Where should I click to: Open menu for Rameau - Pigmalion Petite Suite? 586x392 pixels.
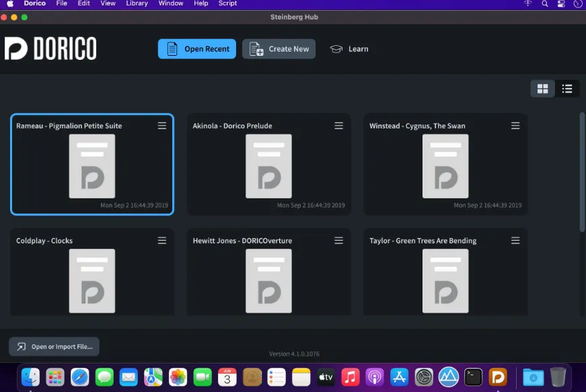162,126
